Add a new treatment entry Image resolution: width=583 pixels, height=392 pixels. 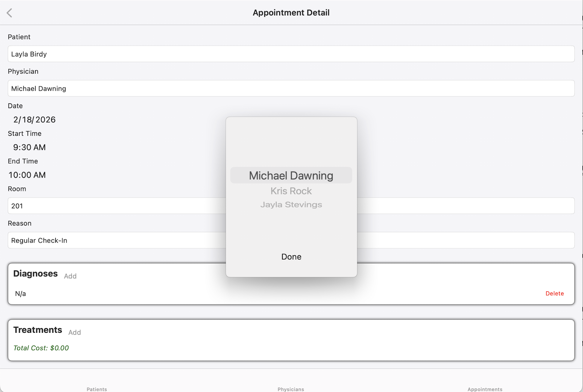tap(74, 332)
